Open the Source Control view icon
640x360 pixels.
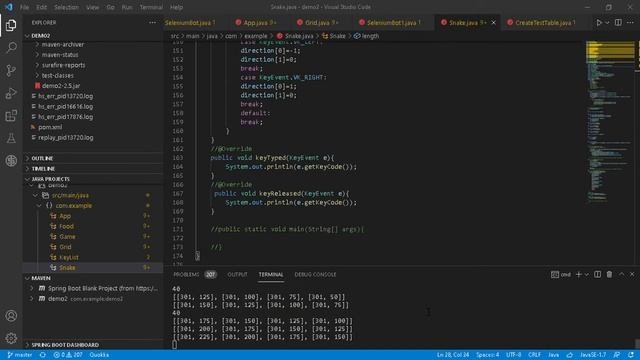11,70
